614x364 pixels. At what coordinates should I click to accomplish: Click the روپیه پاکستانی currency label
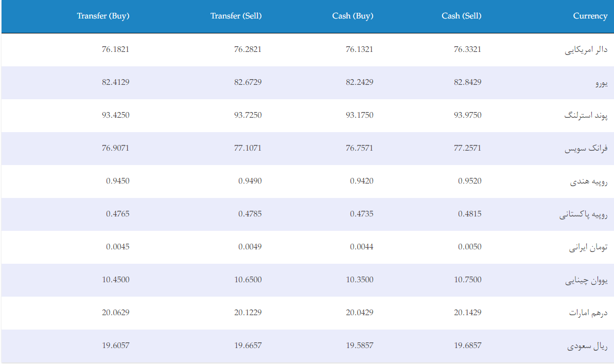coord(584,214)
